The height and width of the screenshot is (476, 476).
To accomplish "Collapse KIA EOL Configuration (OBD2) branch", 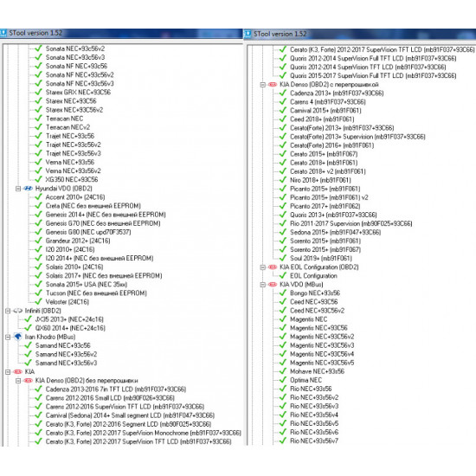I will pyautogui.click(x=262, y=267).
